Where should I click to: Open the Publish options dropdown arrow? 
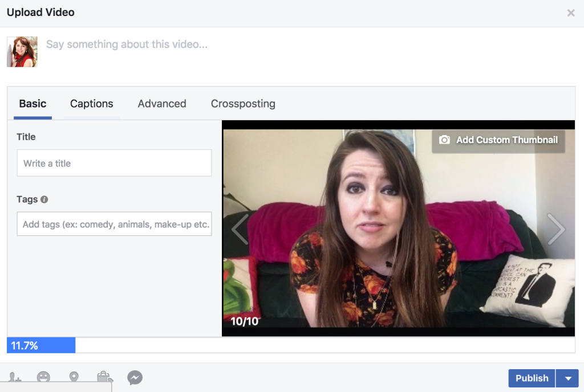pos(568,378)
